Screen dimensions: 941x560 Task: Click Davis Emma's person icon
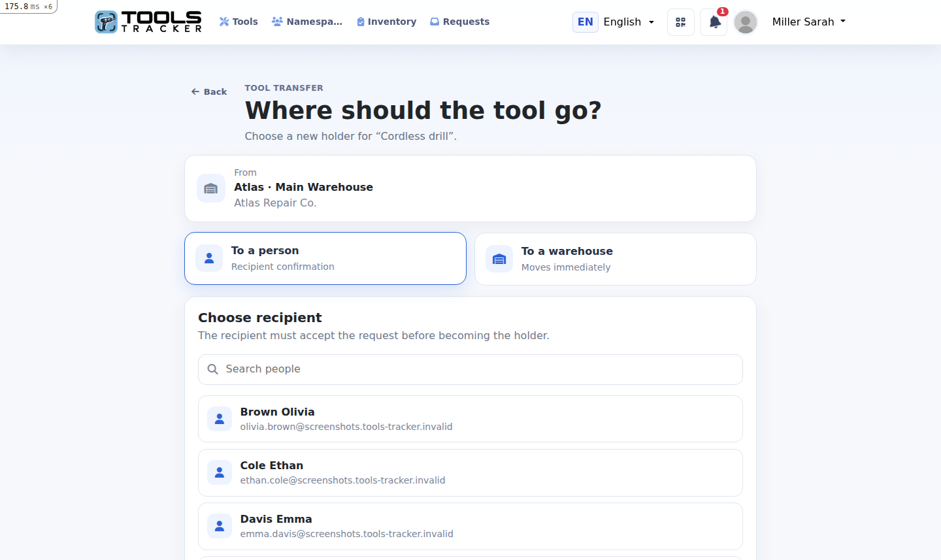pos(220,526)
